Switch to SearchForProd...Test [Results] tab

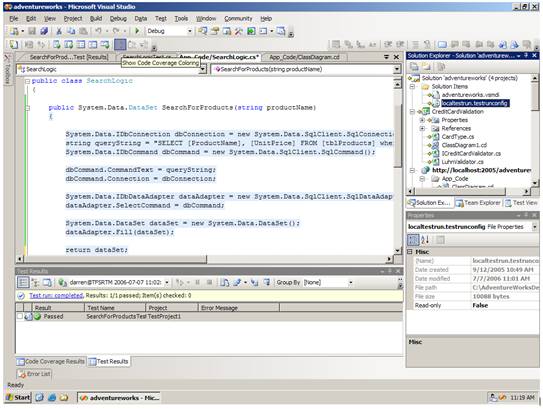tap(69, 57)
